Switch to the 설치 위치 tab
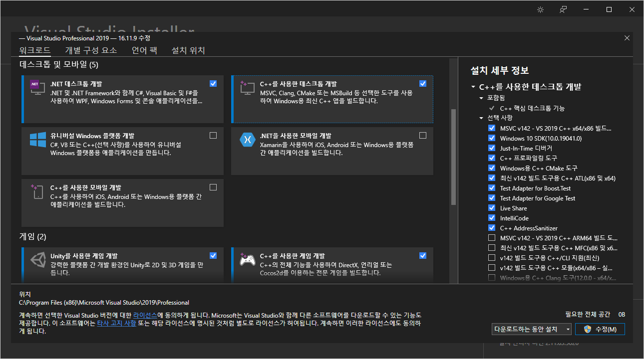This screenshot has height=359, width=644. [x=188, y=50]
